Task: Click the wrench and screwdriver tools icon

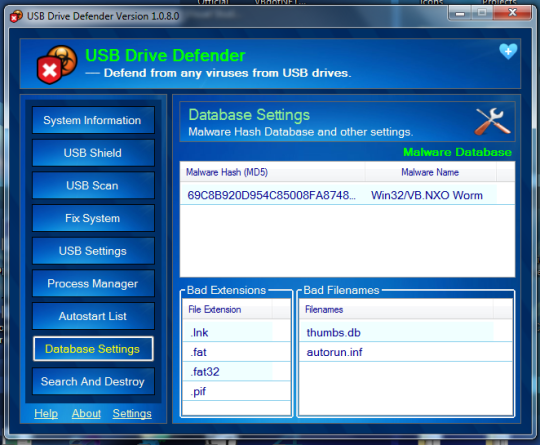Action: (x=492, y=122)
